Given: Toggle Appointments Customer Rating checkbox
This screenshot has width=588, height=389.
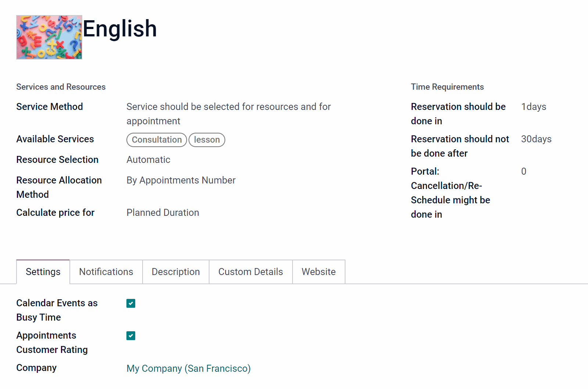Looking at the screenshot, I should (131, 336).
